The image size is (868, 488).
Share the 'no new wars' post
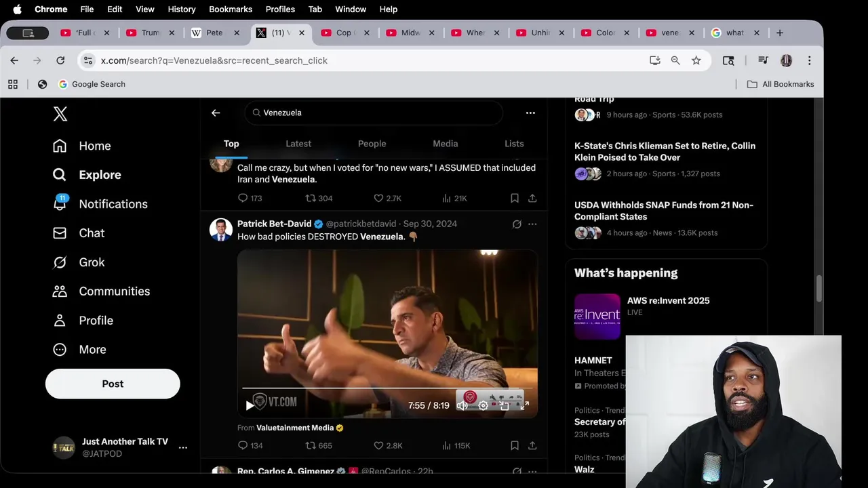532,199
